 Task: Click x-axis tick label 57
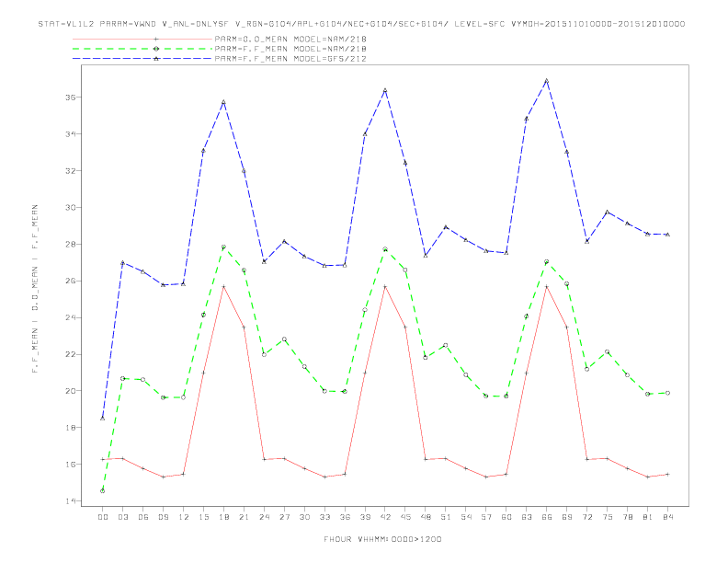486,517
